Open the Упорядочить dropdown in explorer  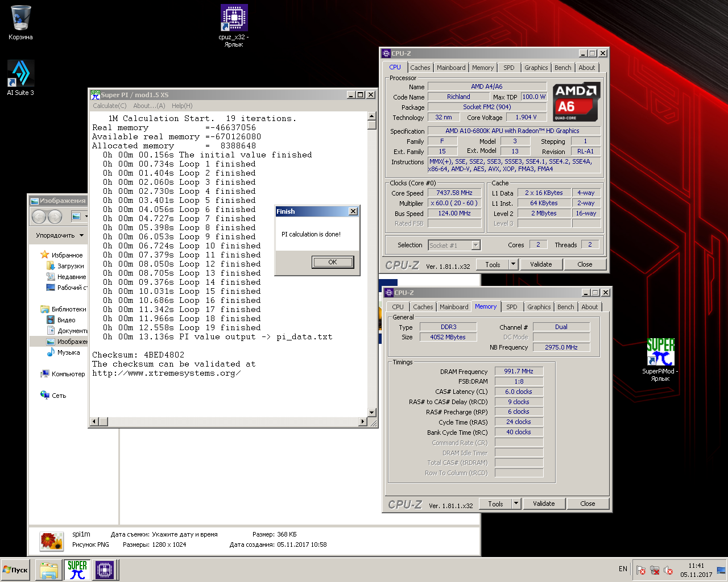pos(60,235)
